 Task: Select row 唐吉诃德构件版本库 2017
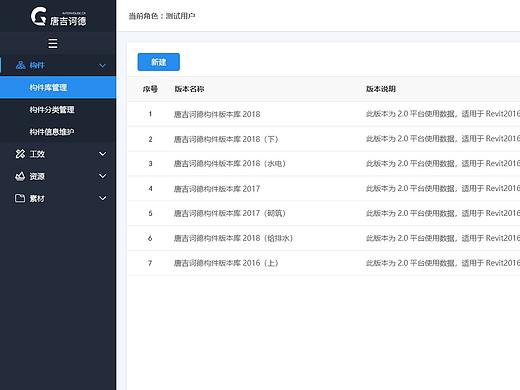pyautogui.click(x=323, y=189)
